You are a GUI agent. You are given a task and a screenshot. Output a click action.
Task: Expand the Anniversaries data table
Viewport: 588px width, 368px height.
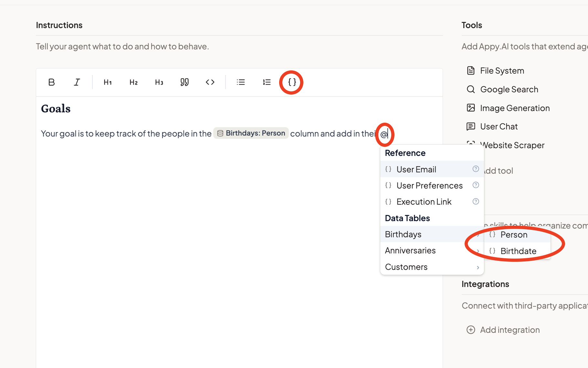420,250
